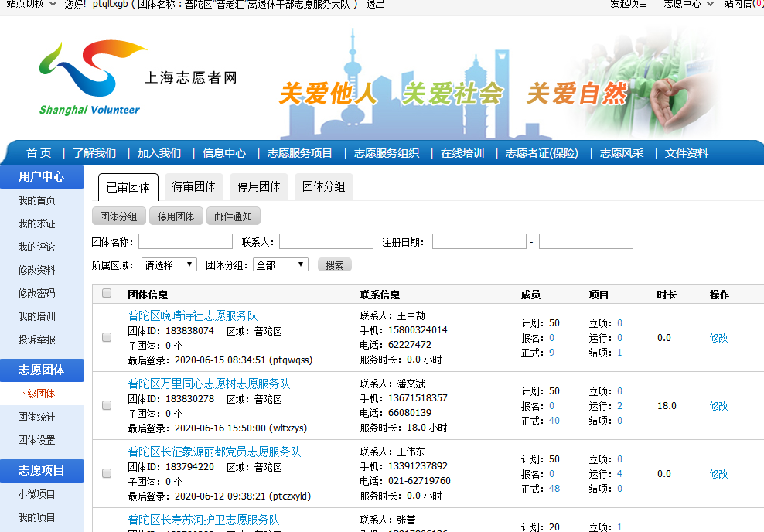Go to 在线培训 in the main menu
The height and width of the screenshot is (532, 764).
462,153
